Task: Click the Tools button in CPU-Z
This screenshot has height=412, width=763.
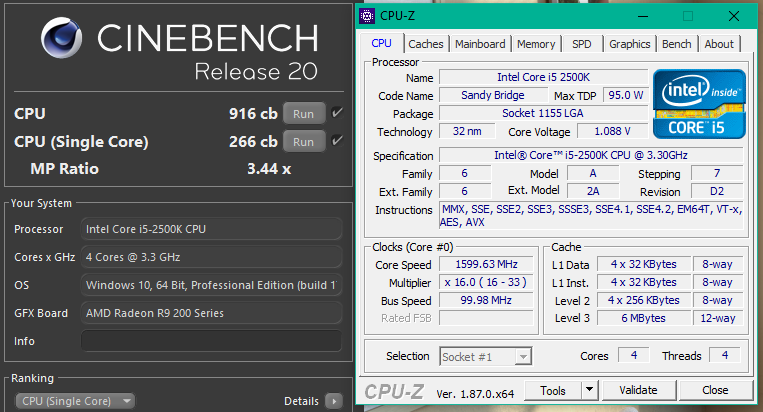Action: (553, 391)
